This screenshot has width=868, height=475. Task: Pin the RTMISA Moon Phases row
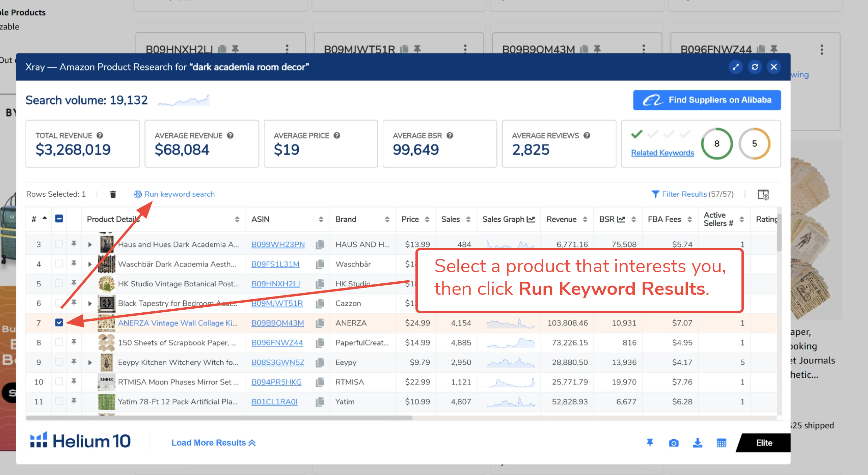(x=74, y=382)
